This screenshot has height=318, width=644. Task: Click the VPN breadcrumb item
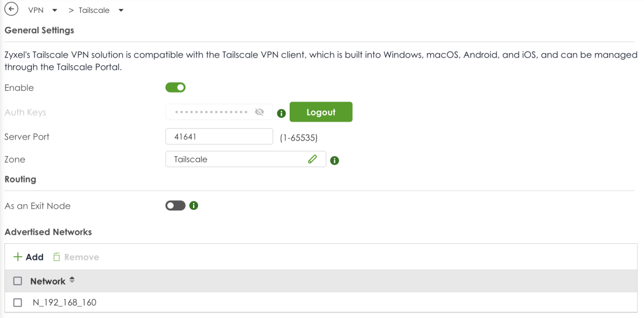(36, 11)
